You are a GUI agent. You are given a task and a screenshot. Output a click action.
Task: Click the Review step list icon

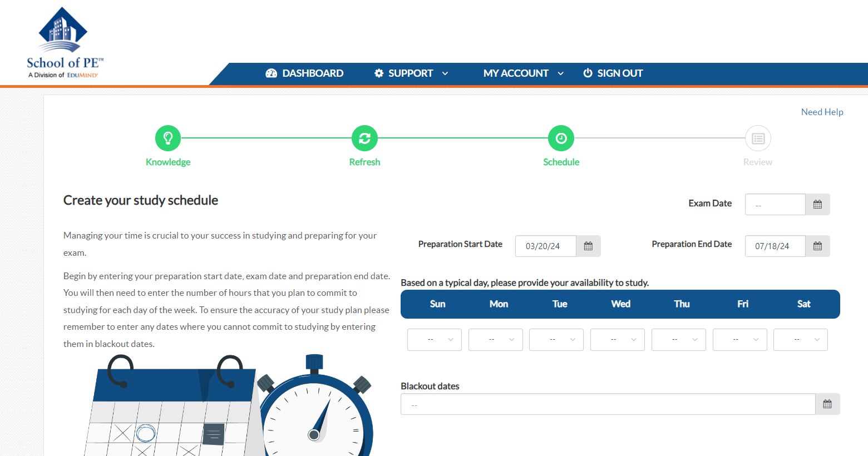coord(758,138)
